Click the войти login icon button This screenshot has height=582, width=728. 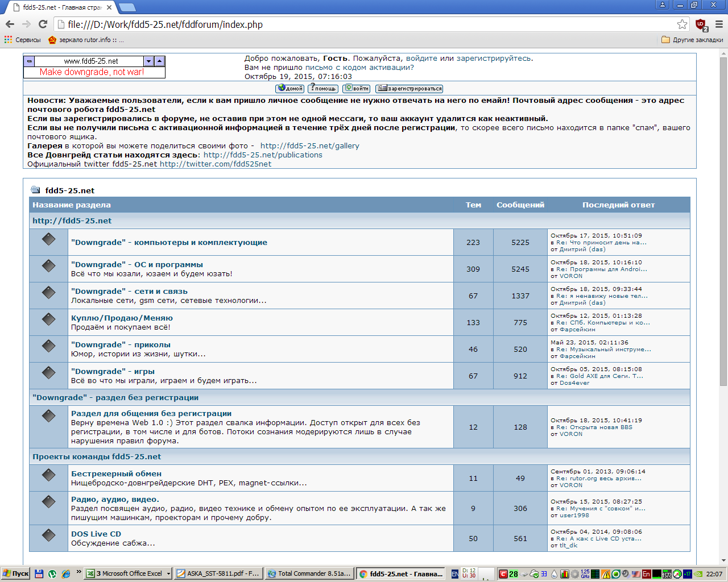click(357, 89)
